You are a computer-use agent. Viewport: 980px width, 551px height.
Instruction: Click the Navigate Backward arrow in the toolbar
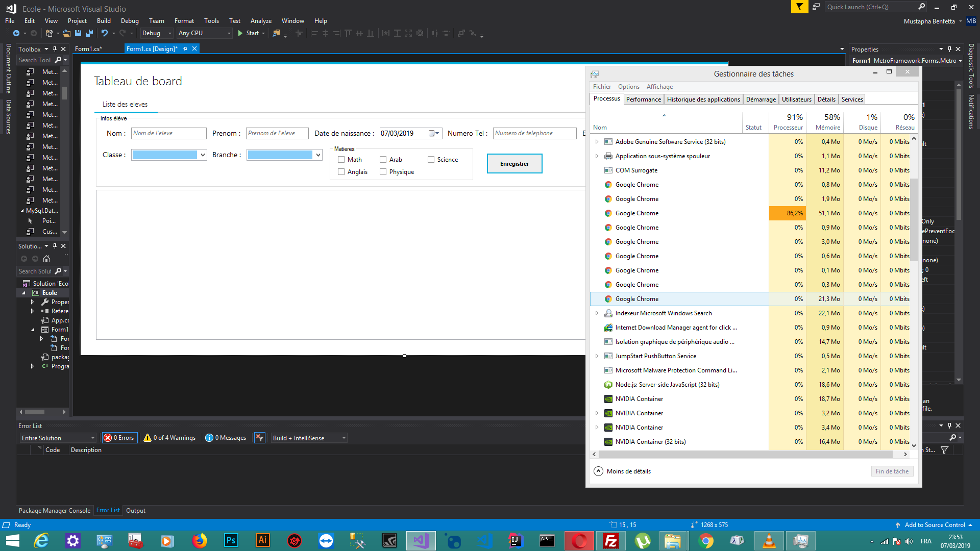(x=16, y=33)
